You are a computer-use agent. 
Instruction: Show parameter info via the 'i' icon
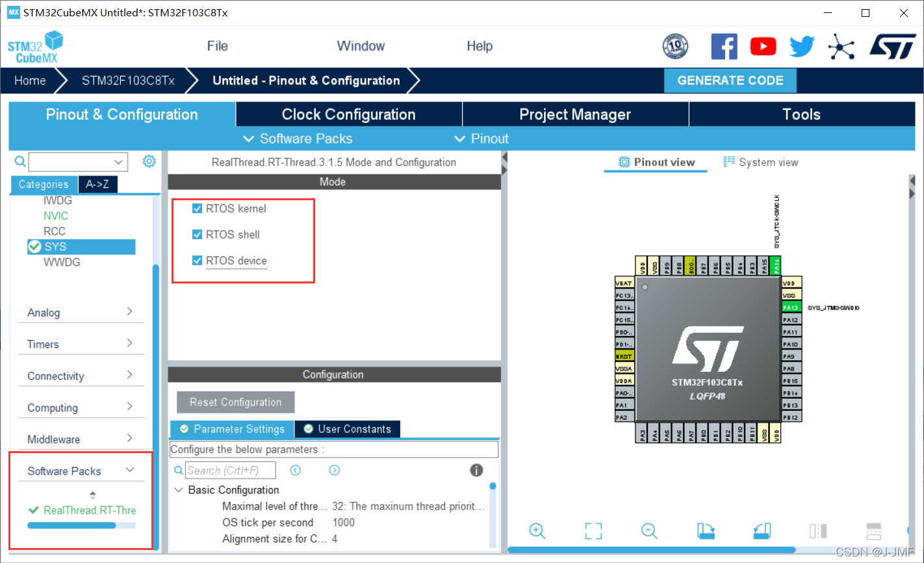coord(476,470)
